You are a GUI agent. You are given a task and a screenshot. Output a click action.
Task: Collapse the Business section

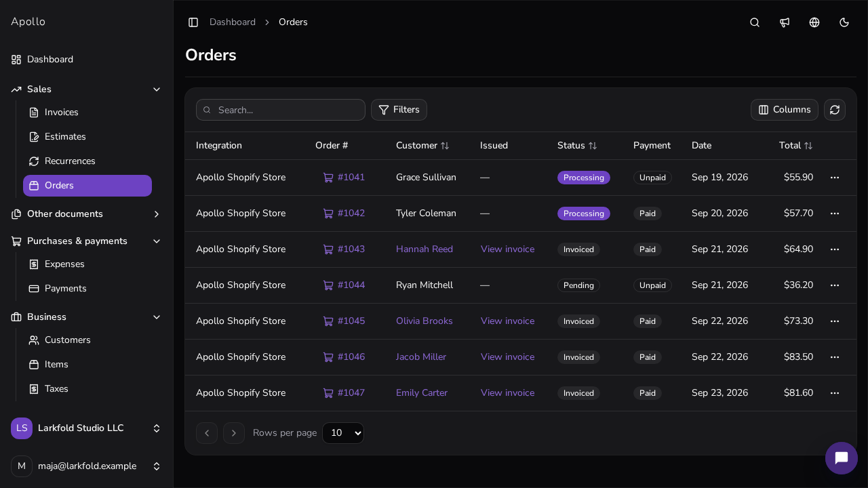pyautogui.click(x=86, y=317)
